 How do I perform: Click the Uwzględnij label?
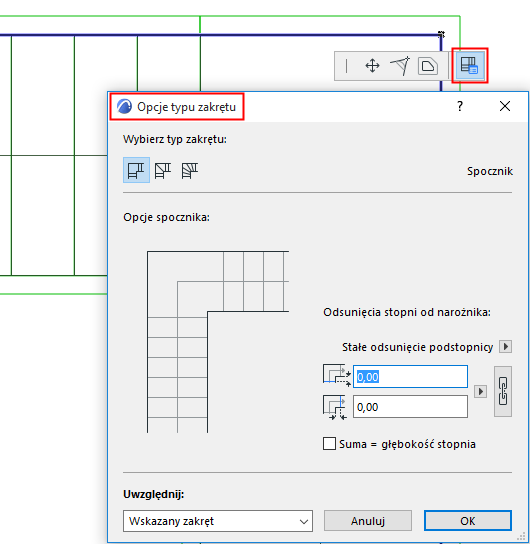(154, 494)
